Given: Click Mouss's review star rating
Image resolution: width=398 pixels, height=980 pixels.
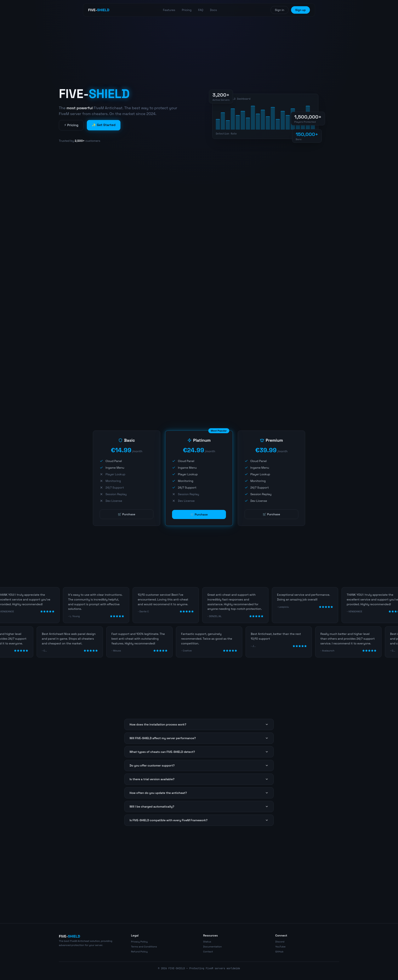Looking at the screenshot, I should coord(160,651).
